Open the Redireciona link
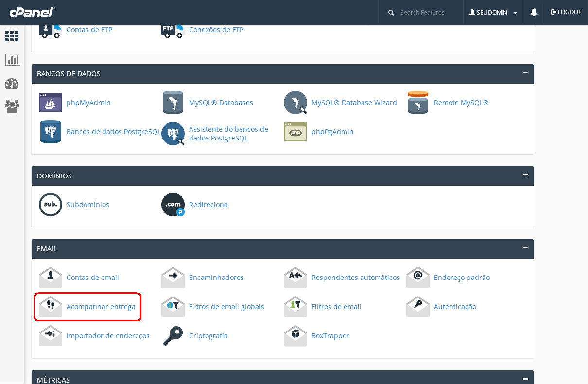588x384 pixels. click(208, 205)
